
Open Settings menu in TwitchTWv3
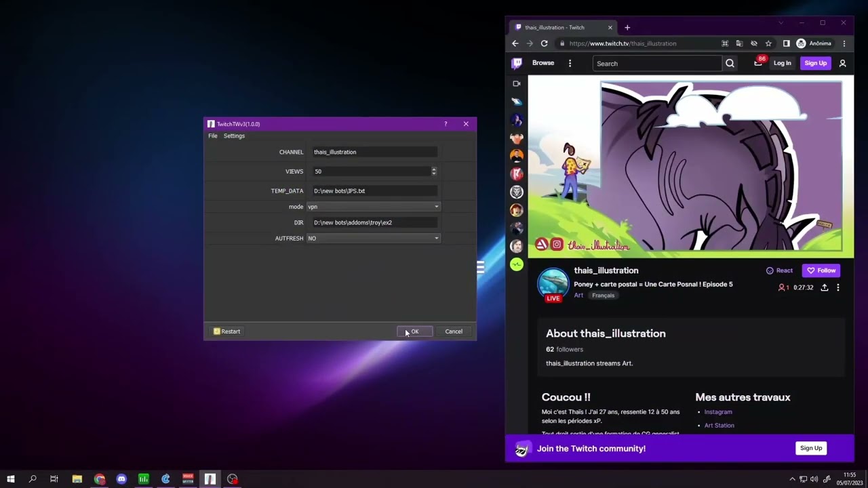tap(234, 136)
